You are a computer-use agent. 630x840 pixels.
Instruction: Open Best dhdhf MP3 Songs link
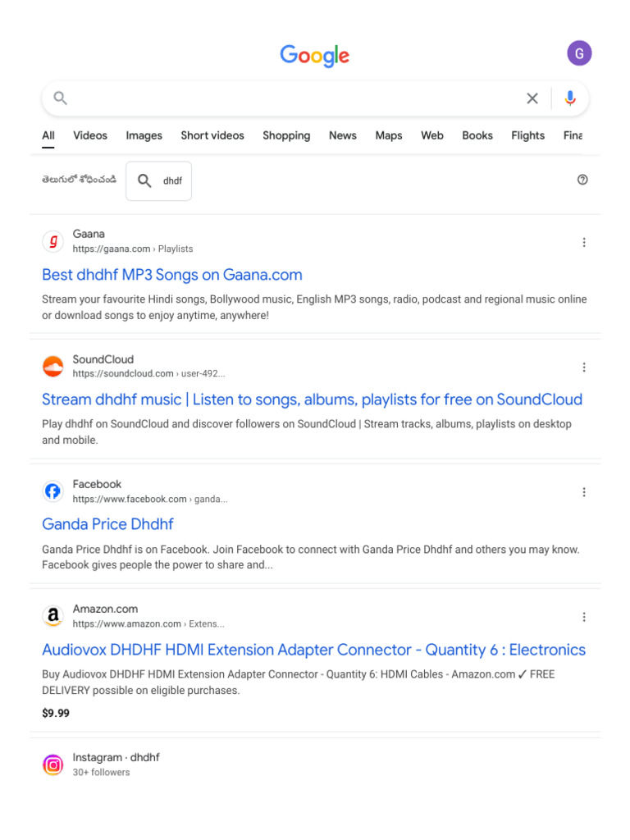coord(172,275)
